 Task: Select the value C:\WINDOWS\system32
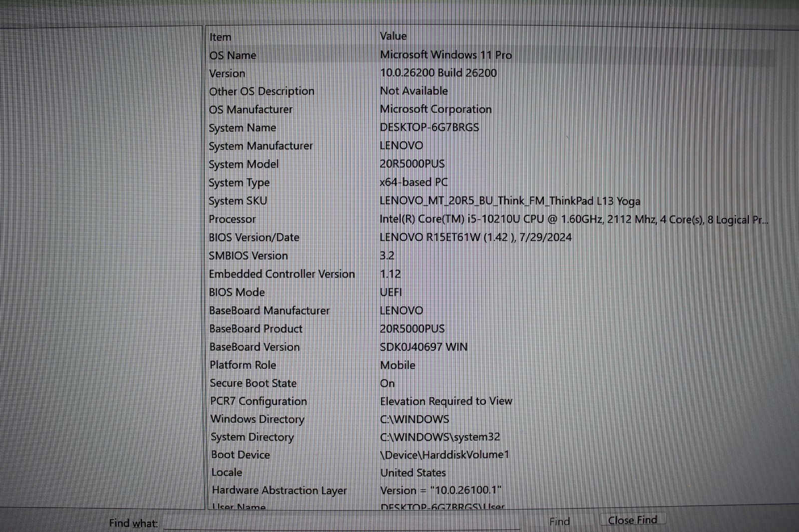[x=440, y=437]
